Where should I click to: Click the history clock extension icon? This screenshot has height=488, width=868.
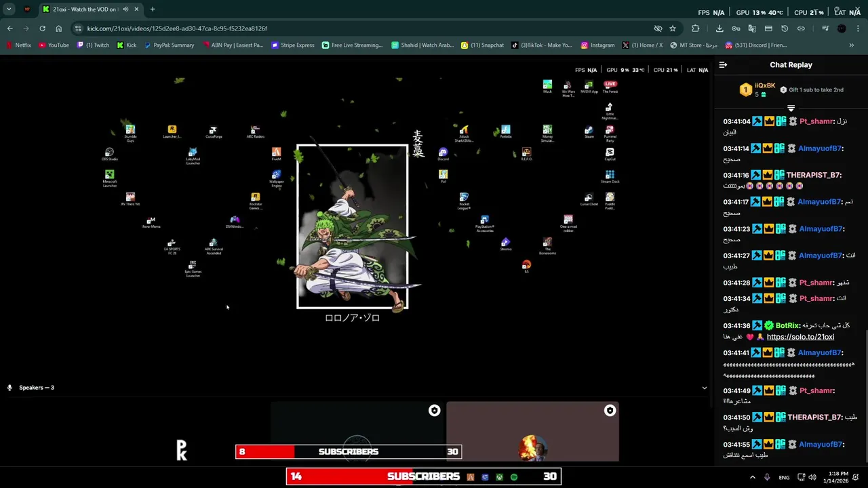tap(785, 28)
